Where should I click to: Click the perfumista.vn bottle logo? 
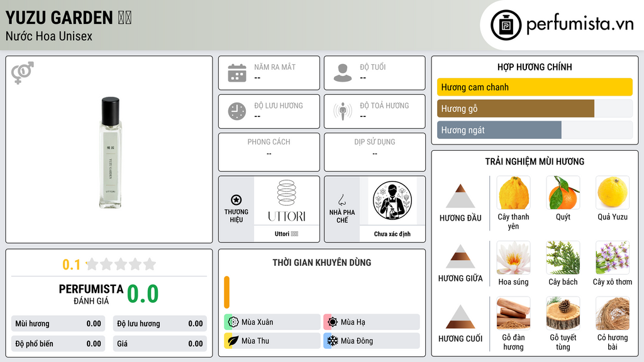coord(506,25)
